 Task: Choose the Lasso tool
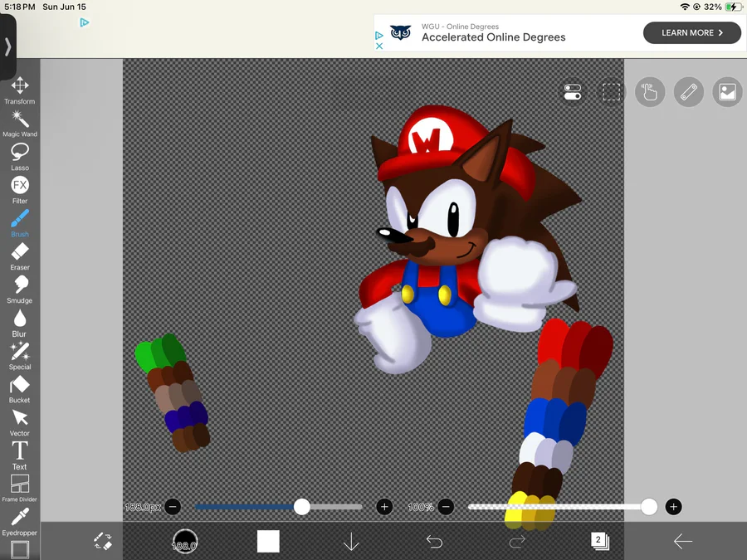20,157
